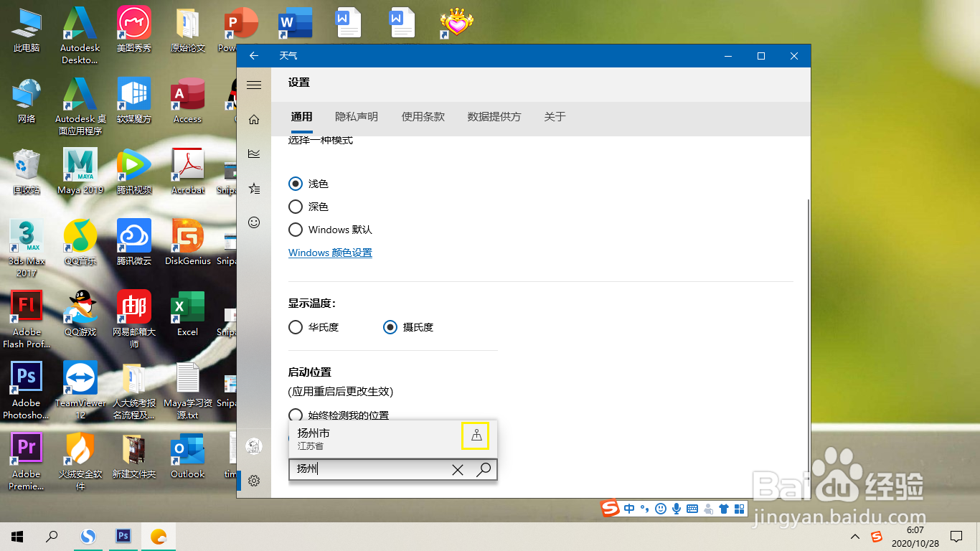This screenshot has height=551, width=980.
Task: Open the hamburger menu in the Weather app
Action: coord(253,84)
